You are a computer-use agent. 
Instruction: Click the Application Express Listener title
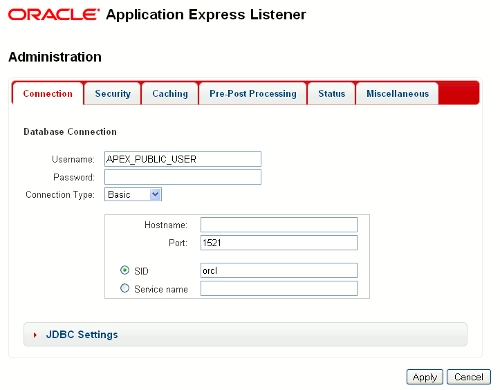pos(206,15)
